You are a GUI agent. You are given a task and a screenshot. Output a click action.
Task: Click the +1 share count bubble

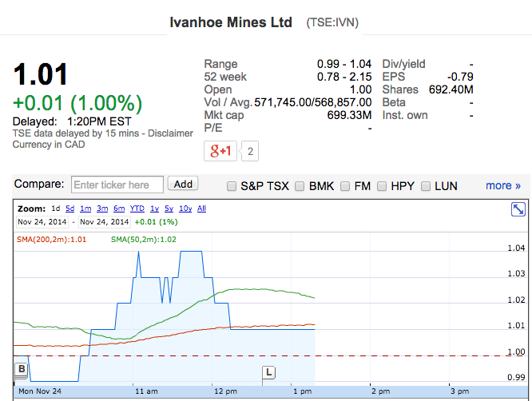click(x=250, y=151)
